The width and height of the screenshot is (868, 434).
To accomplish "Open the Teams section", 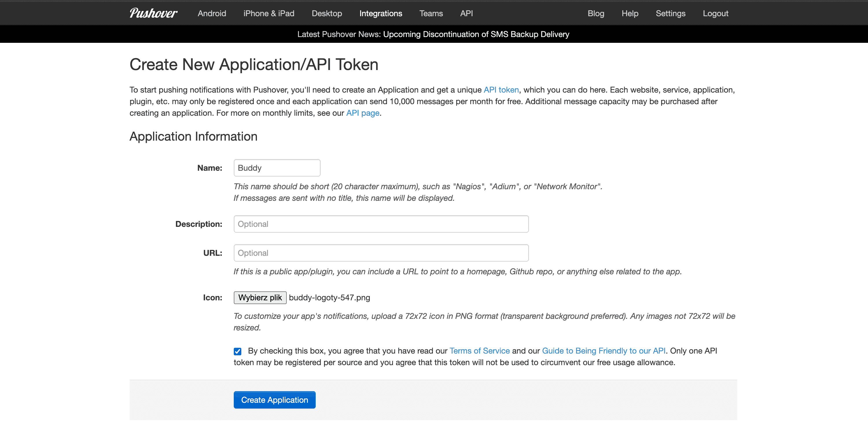I will tap(431, 13).
